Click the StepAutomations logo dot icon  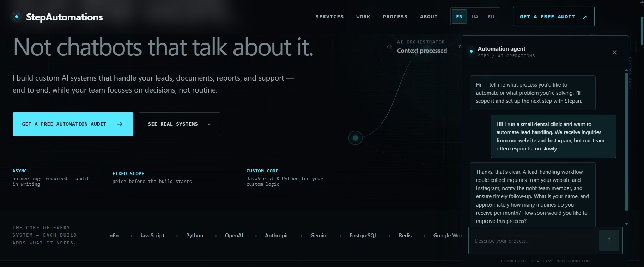click(x=17, y=17)
